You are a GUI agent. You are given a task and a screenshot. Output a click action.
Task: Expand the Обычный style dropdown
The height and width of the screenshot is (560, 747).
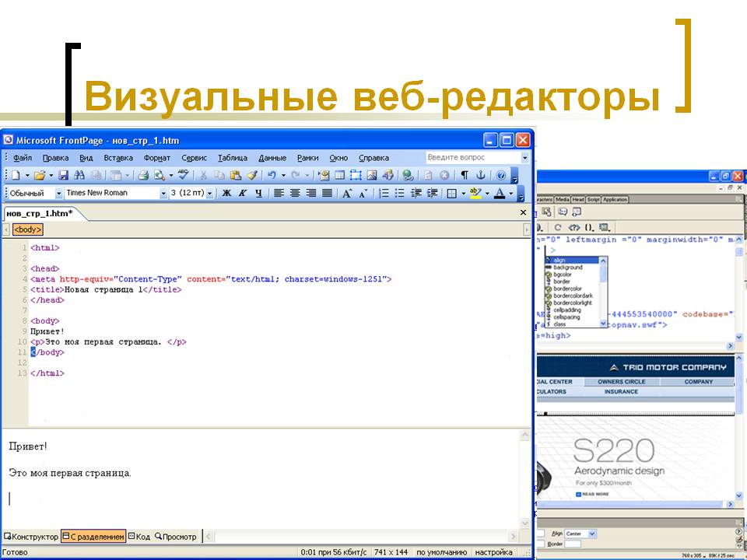pos(58,194)
